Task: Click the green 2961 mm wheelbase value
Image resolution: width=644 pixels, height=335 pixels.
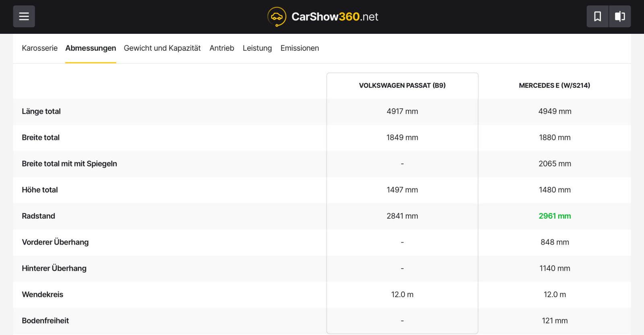Action: pos(555,216)
